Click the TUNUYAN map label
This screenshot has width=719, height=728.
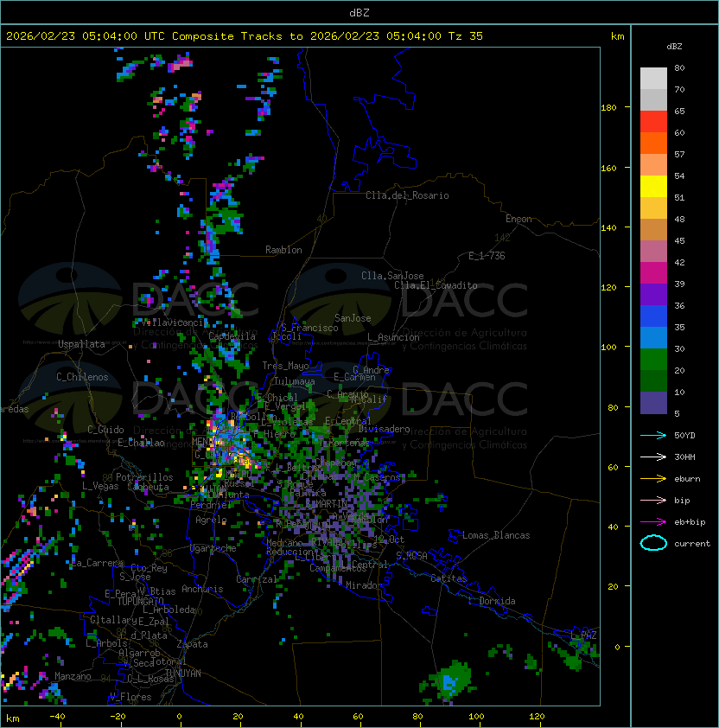pos(183,673)
